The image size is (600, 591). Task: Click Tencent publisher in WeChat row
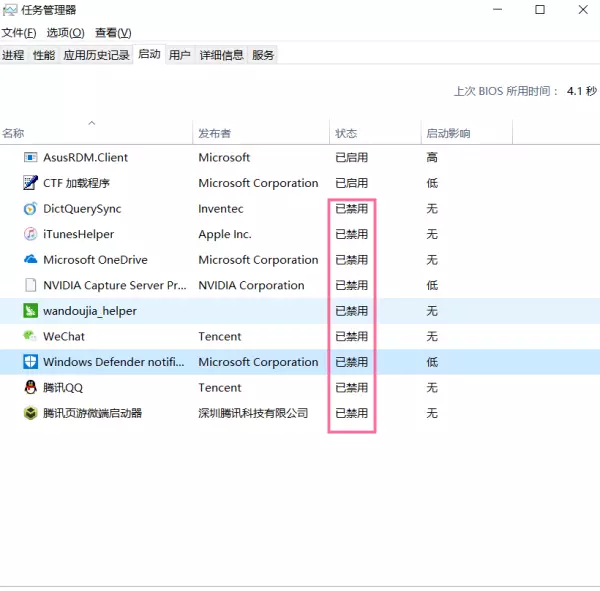point(220,336)
